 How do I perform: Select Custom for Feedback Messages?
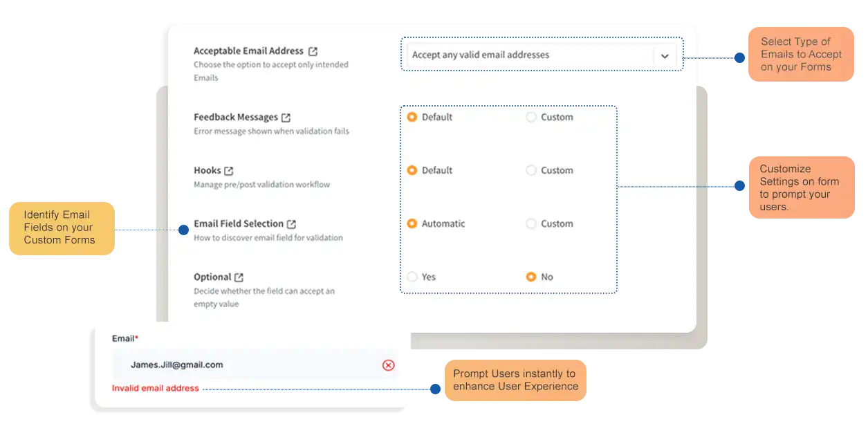point(530,117)
